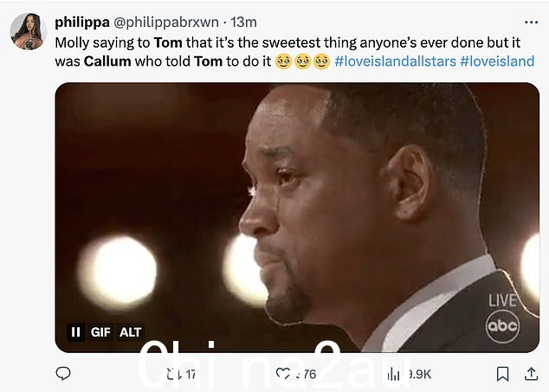
Task: Click the 9.9K views count
Action: pyautogui.click(x=419, y=375)
